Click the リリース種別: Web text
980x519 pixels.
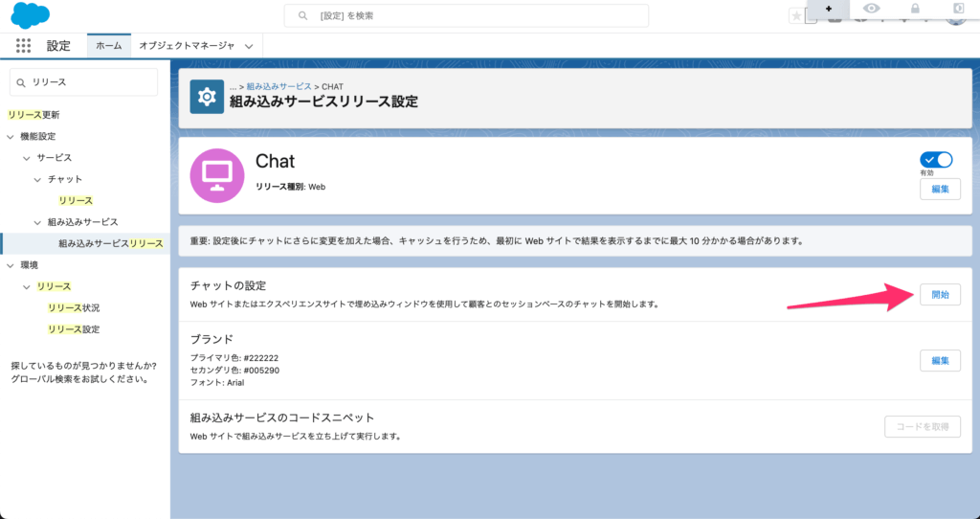[x=290, y=187]
